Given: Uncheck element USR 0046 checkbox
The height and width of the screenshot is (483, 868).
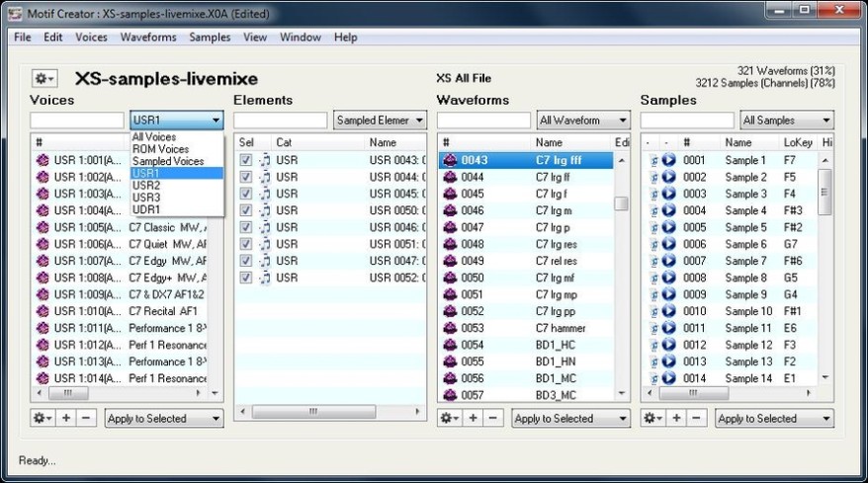Looking at the screenshot, I should tap(246, 227).
